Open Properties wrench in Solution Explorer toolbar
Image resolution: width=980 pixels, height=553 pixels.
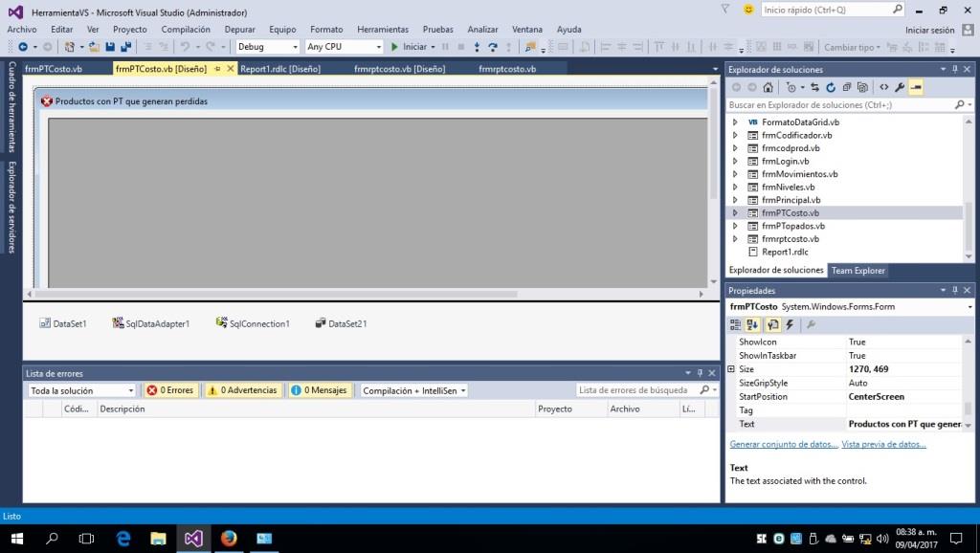click(900, 87)
